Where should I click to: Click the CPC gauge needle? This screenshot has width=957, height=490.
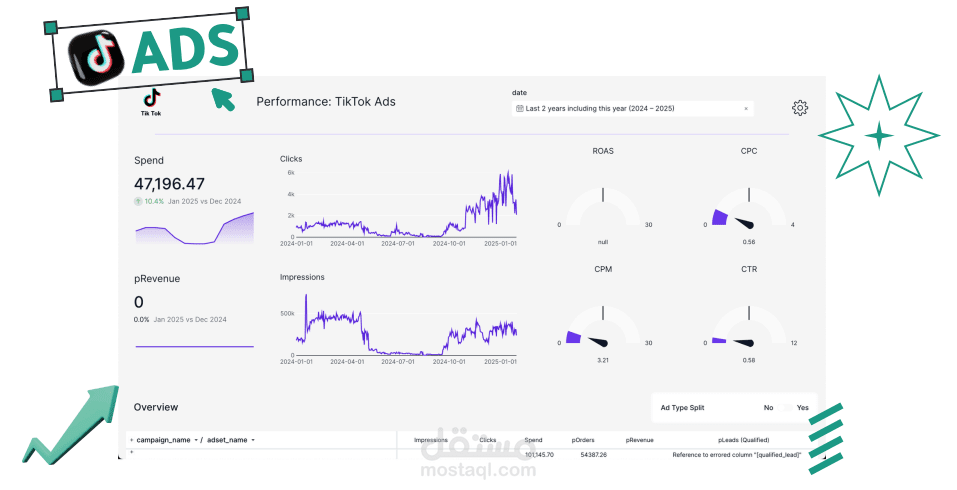point(745,223)
